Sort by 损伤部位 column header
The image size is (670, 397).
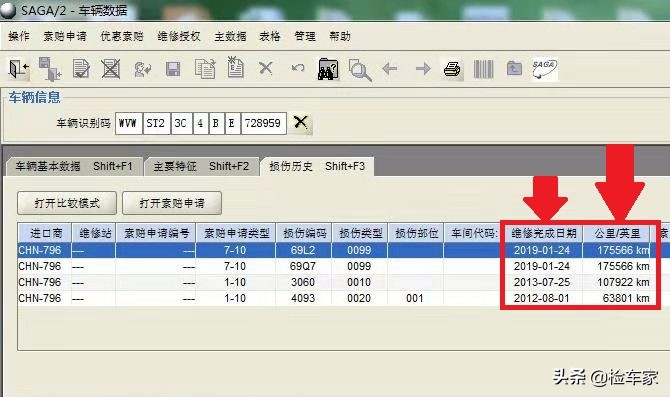coord(416,233)
